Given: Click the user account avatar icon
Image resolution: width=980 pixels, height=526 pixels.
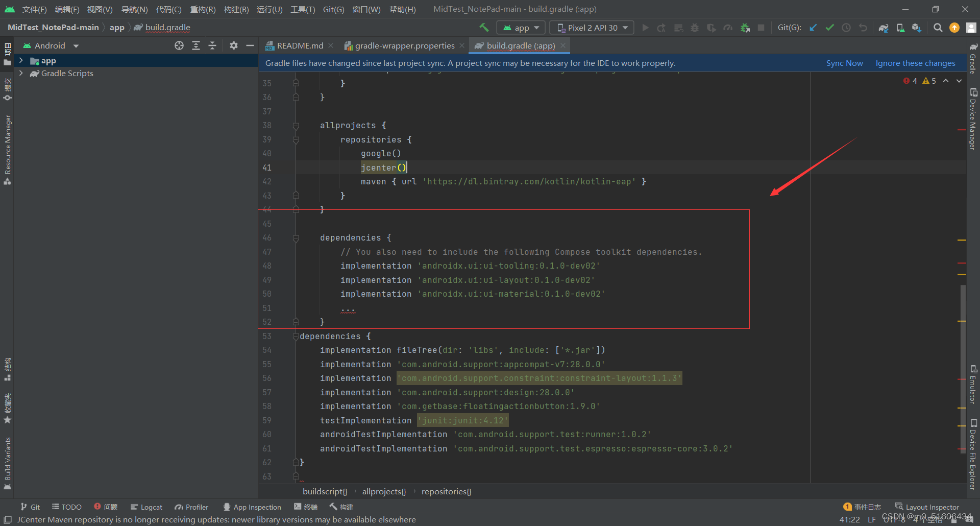Looking at the screenshot, I should (x=971, y=28).
